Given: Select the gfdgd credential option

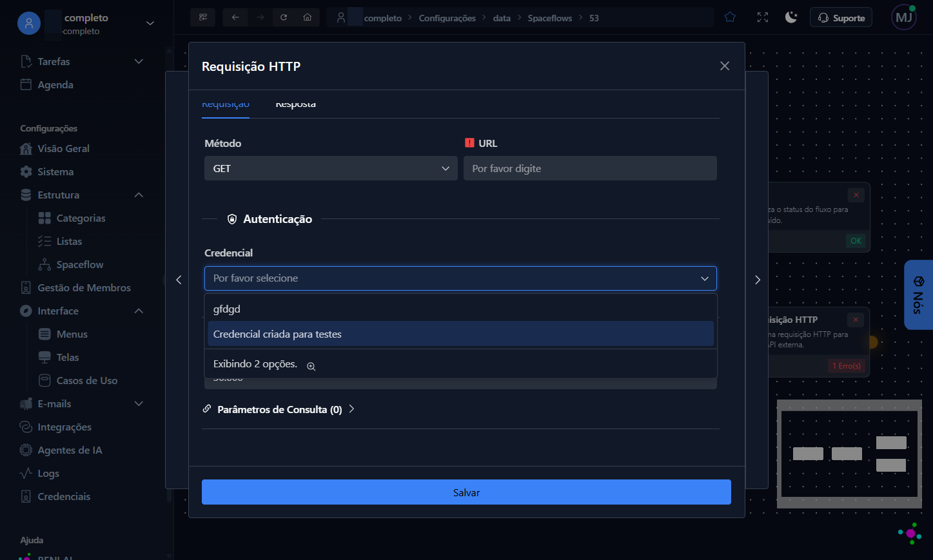Looking at the screenshot, I should point(460,309).
